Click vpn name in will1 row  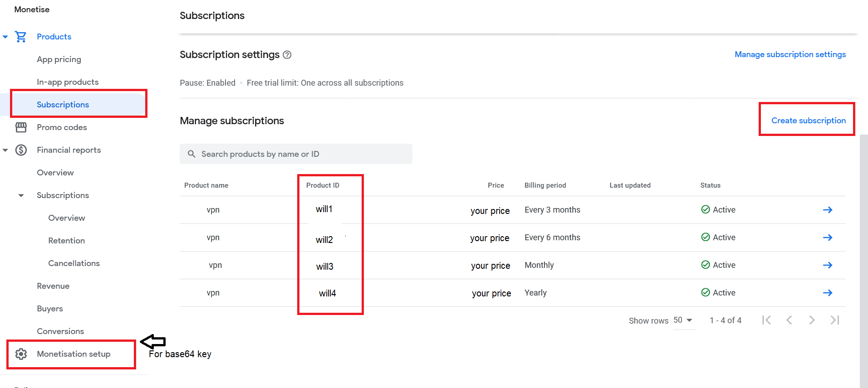(213, 210)
